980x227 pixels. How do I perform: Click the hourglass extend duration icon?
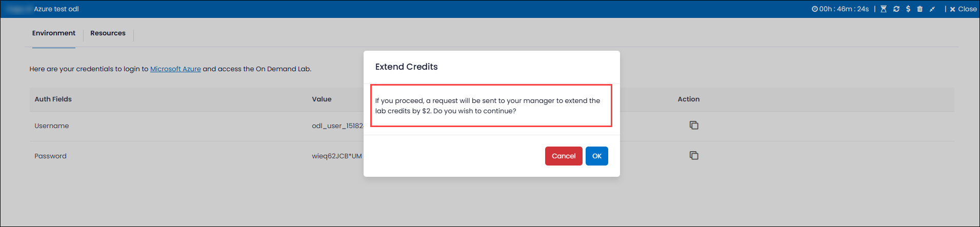[x=884, y=9]
